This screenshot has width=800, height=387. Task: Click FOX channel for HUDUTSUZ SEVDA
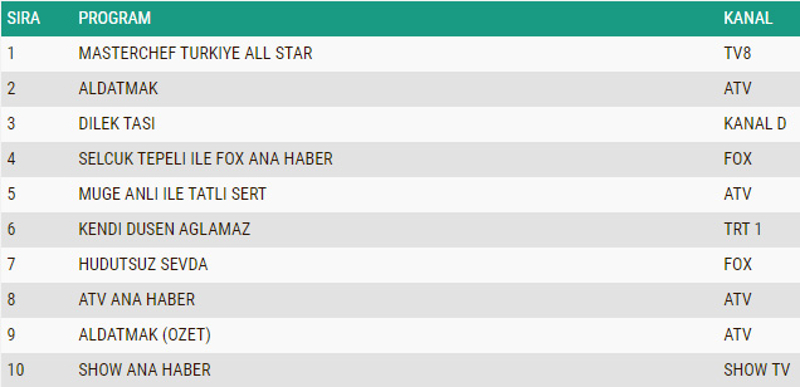point(738,264)
